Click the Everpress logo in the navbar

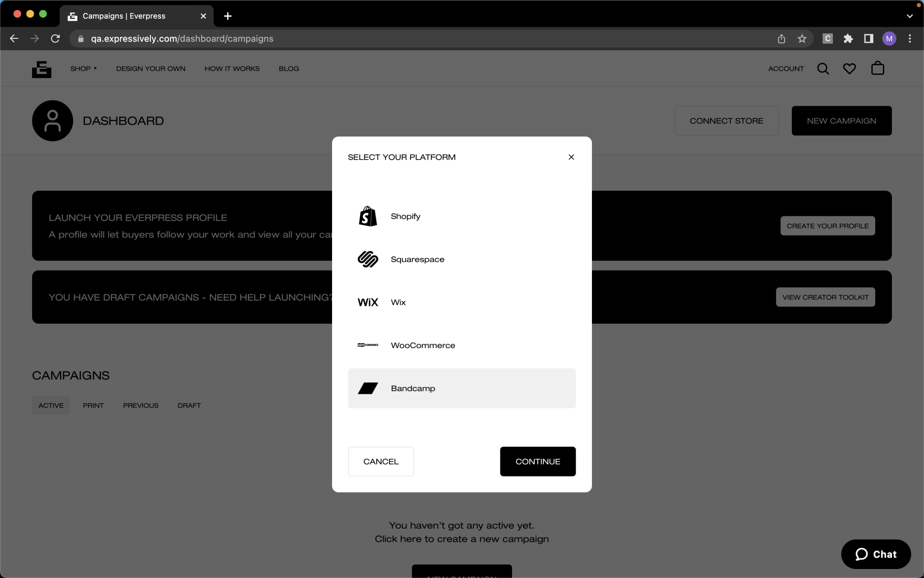42,68
